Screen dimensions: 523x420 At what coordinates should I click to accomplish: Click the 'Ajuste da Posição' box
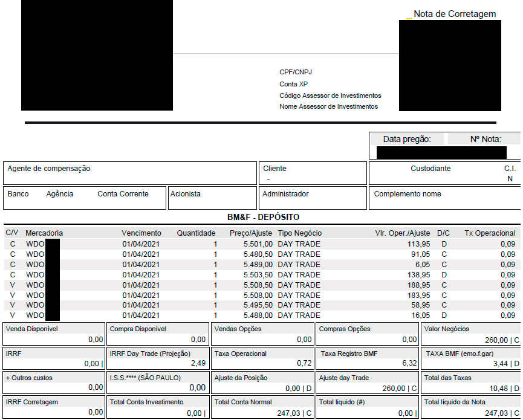(x=263, y=383)
